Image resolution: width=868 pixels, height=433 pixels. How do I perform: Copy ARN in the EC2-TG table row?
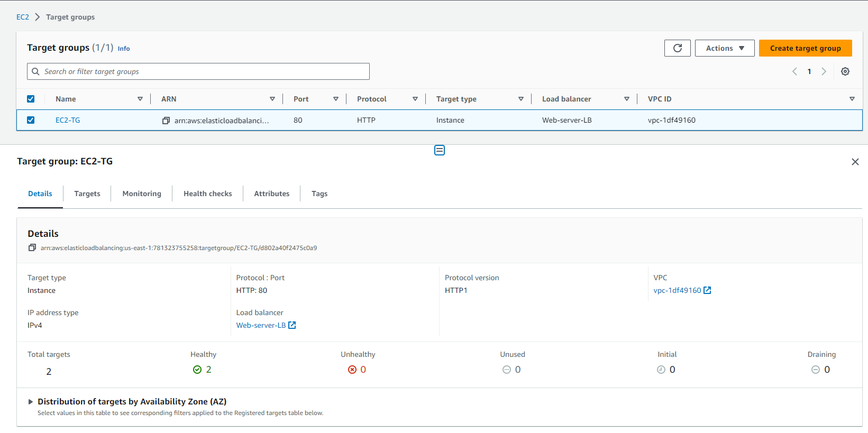click(166, 121)
